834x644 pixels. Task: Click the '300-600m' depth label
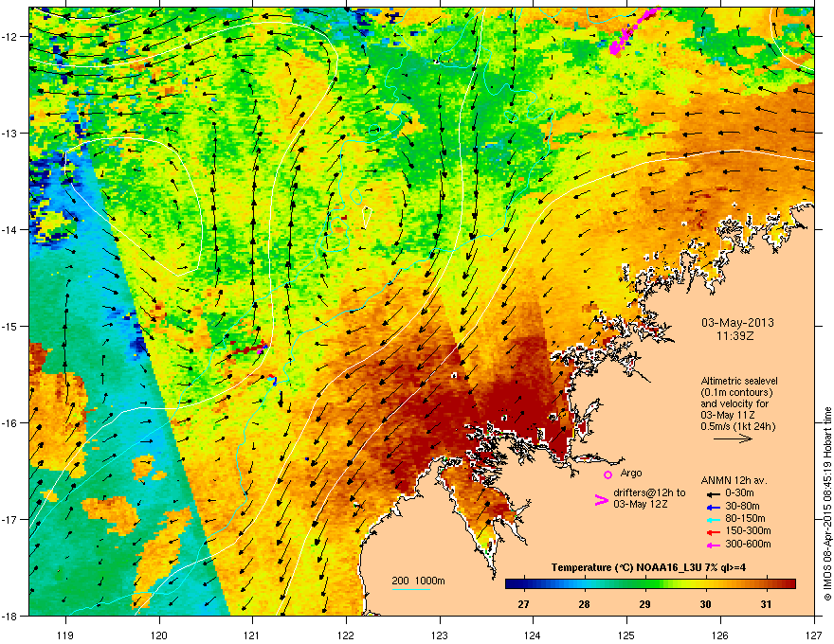point(749,544)
